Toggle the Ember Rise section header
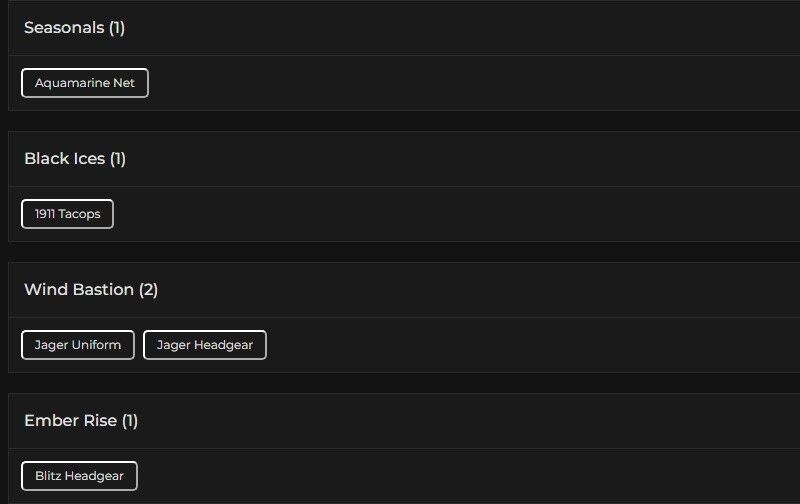 tap(400, 421)
